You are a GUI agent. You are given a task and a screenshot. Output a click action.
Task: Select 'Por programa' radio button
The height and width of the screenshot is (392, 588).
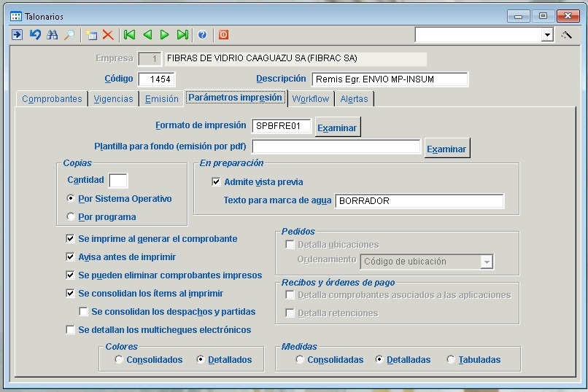[71, 216]
